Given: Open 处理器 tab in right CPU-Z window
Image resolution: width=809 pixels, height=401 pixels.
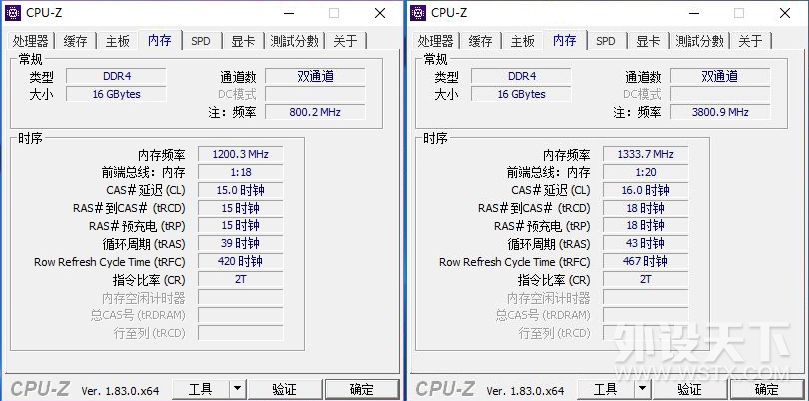Looking at the screenshot, I should [436, 41].
